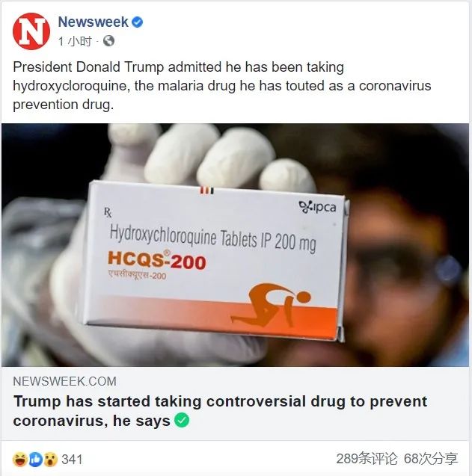Viewport: 472px width, 476px height.
Task: Click the Newsweek page name
Action: 93,22
